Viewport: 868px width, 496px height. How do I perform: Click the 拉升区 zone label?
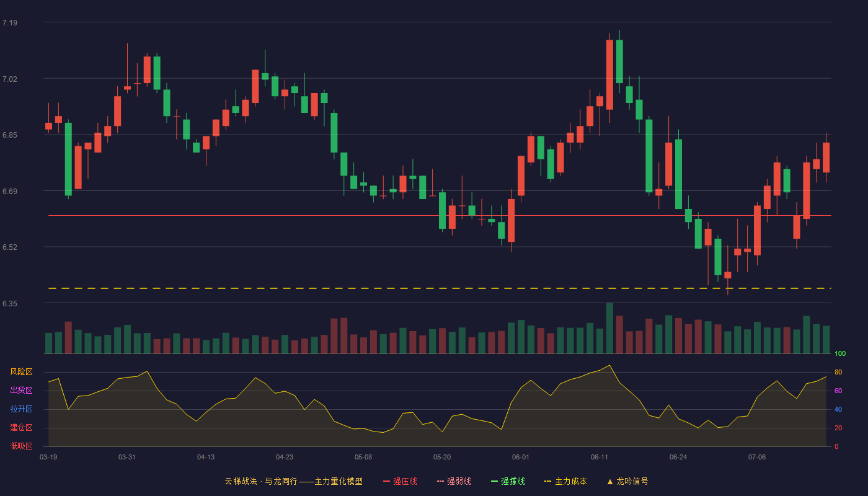click(21, 409)
